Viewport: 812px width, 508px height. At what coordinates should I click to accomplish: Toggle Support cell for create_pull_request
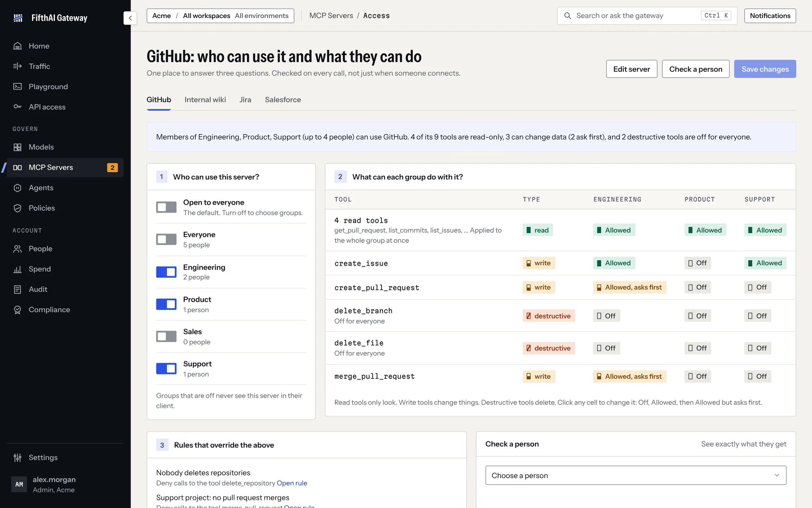pos(758,287)
